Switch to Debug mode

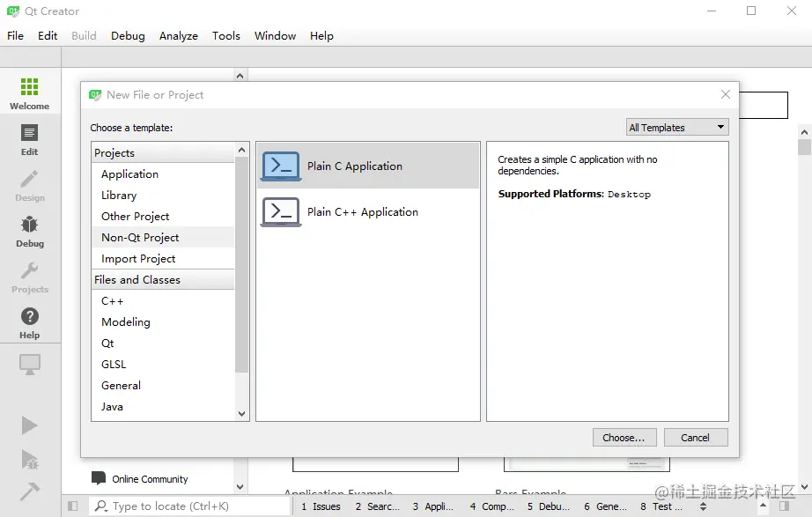click(30, 231)
